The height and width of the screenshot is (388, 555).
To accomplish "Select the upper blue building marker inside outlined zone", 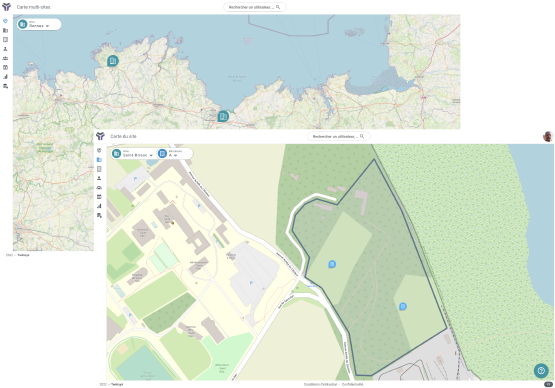I will (x=332, y=264).
